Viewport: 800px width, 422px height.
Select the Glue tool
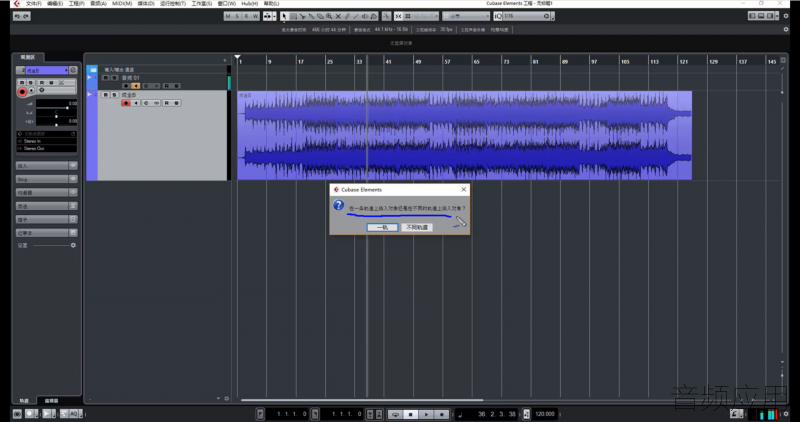click(311, 16)
